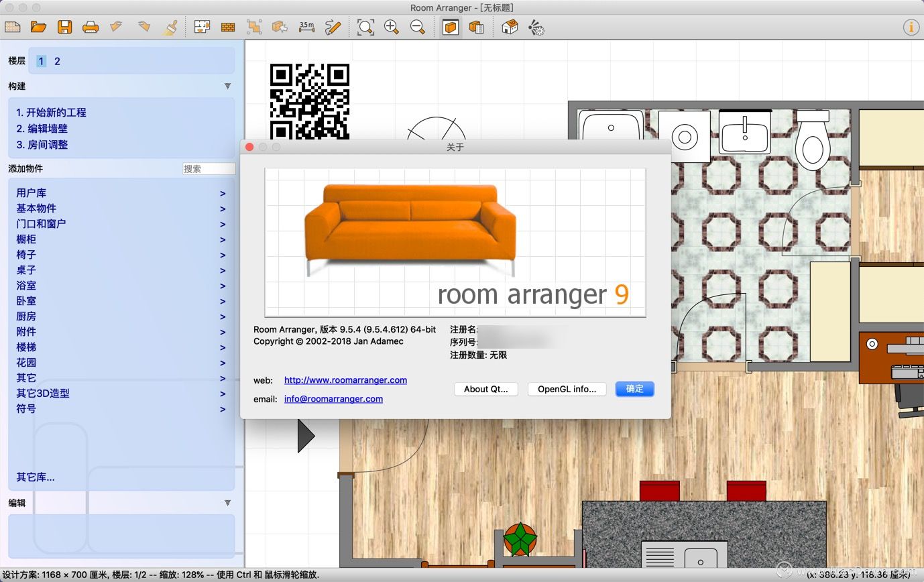924x582 pixels.
Task: Click the About Qt... button
Action: [x=486, y=389]
